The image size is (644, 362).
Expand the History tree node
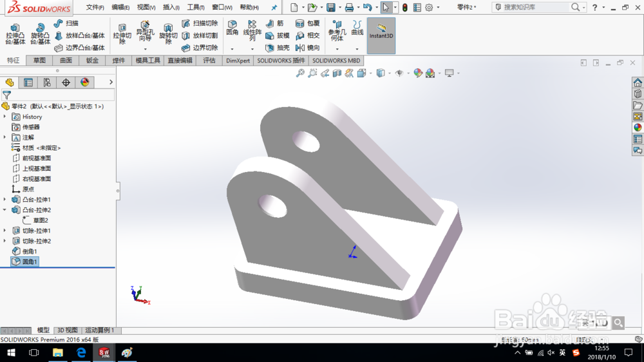(5, 117)
